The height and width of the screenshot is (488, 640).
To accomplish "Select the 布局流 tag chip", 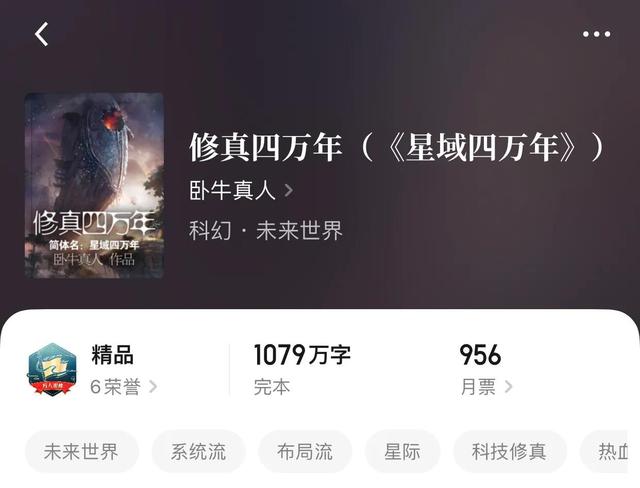I will 305,452.
